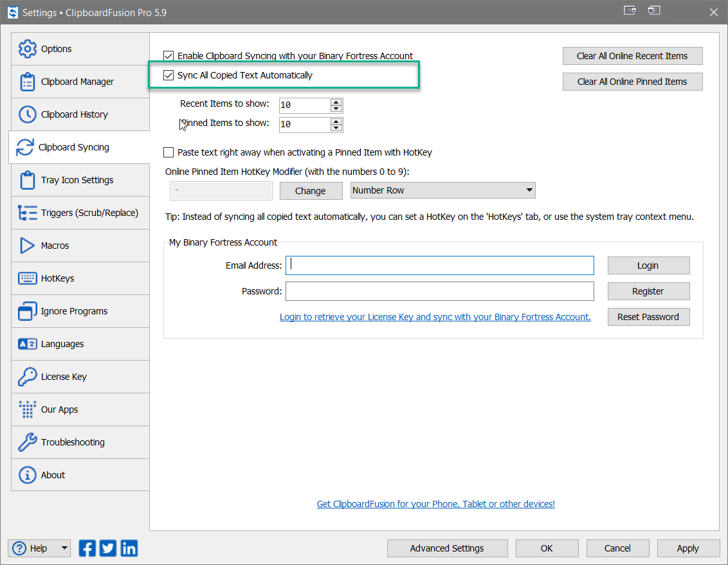Open Get ClipboardFusion for your Phone link

coord(435,504)
